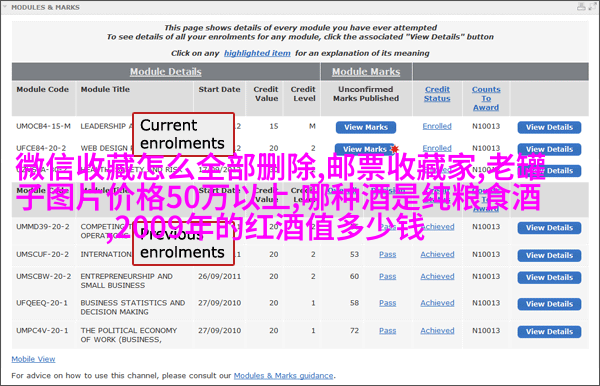The height and width of the screenshot is (386, 600).
Task: Select module code UMOCB4-15-M
Action: 43,126
